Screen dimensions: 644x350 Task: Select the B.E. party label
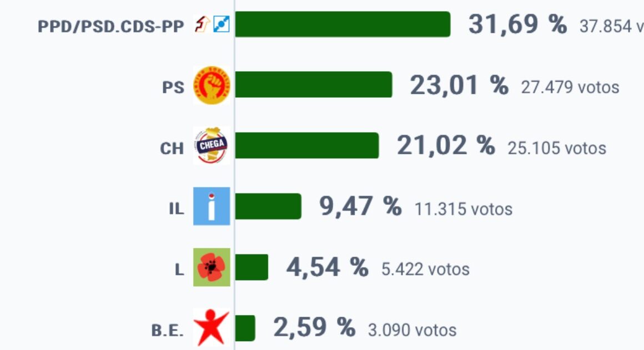tap(168, 331)
